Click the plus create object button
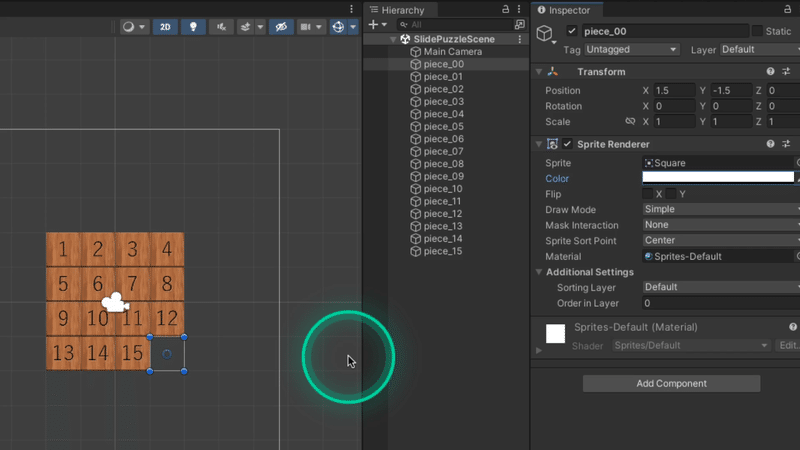 pos(373,24)
